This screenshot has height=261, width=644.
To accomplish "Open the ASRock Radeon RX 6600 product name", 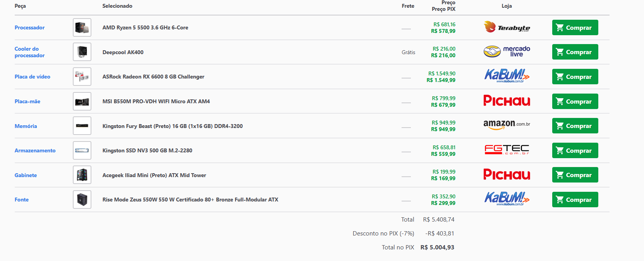I will coord(153,77).
